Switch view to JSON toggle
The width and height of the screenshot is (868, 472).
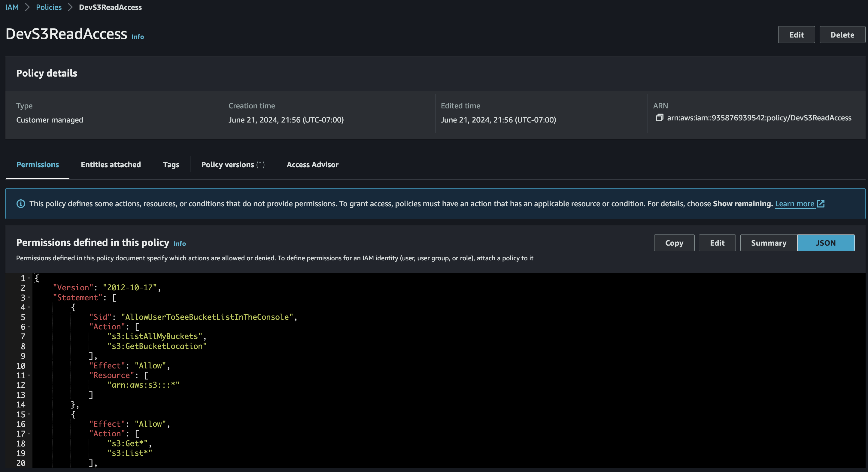826,243
